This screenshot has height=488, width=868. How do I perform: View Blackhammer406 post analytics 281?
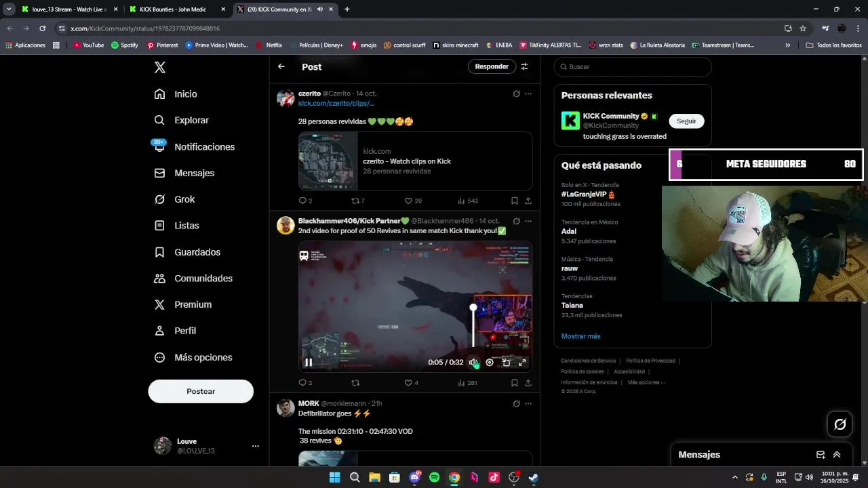click(468, 383)
